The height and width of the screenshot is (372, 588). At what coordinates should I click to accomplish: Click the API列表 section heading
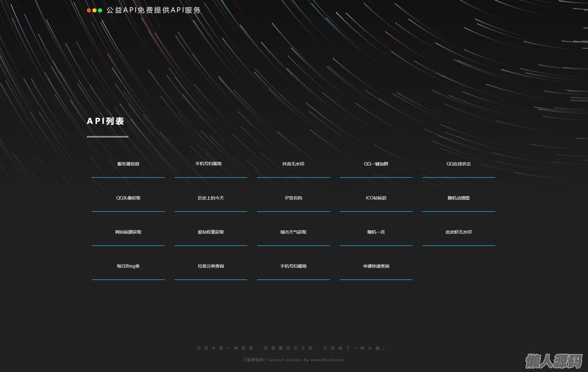[105, 121]
